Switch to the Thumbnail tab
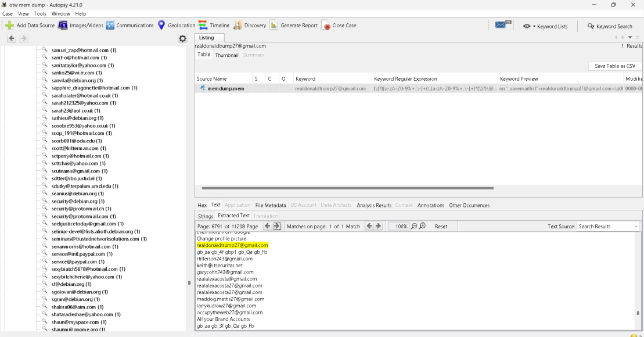The height and width of the screenshot is (337, 644). pos(226,55)
